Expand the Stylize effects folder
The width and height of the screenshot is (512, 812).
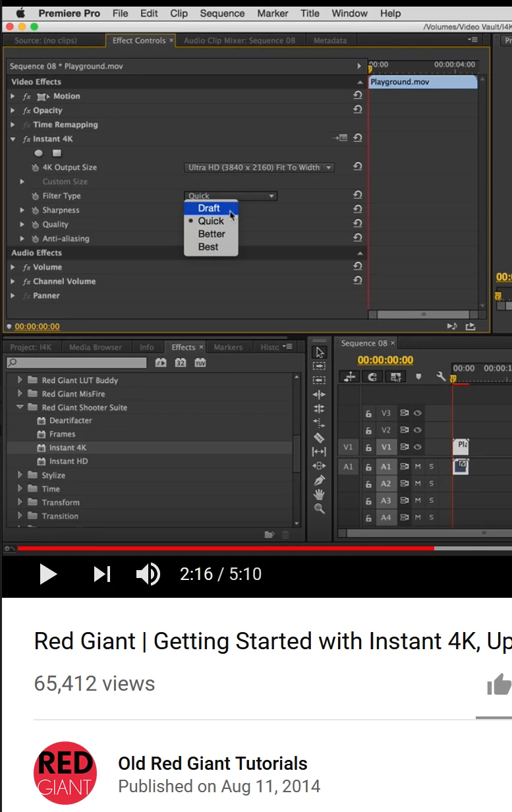point(20,475)
